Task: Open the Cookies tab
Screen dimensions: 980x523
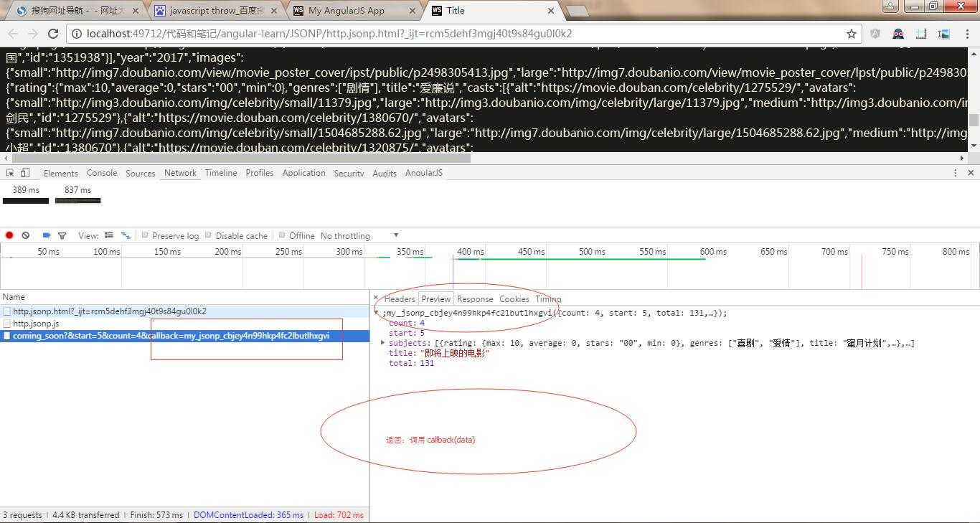Action: coord(514,299)
